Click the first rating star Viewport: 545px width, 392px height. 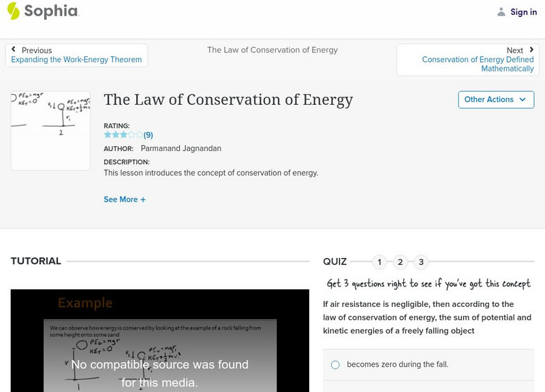[x=107, y=135]
